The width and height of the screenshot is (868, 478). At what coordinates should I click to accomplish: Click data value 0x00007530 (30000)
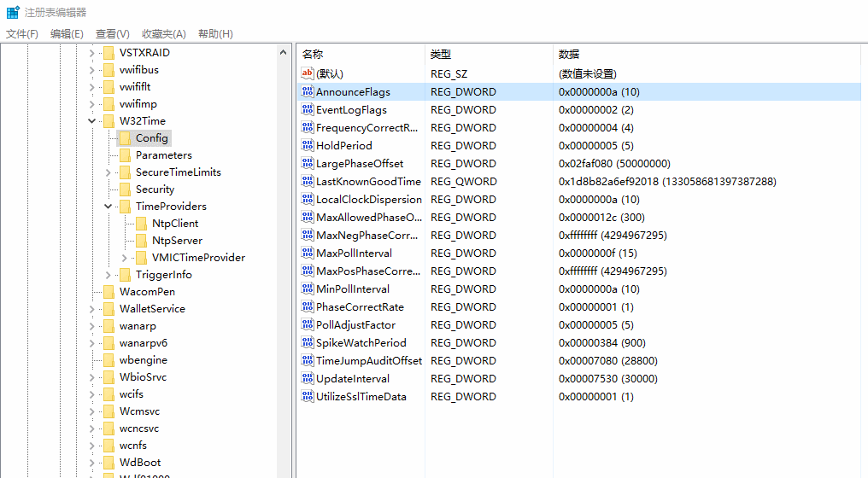(607, 379)
